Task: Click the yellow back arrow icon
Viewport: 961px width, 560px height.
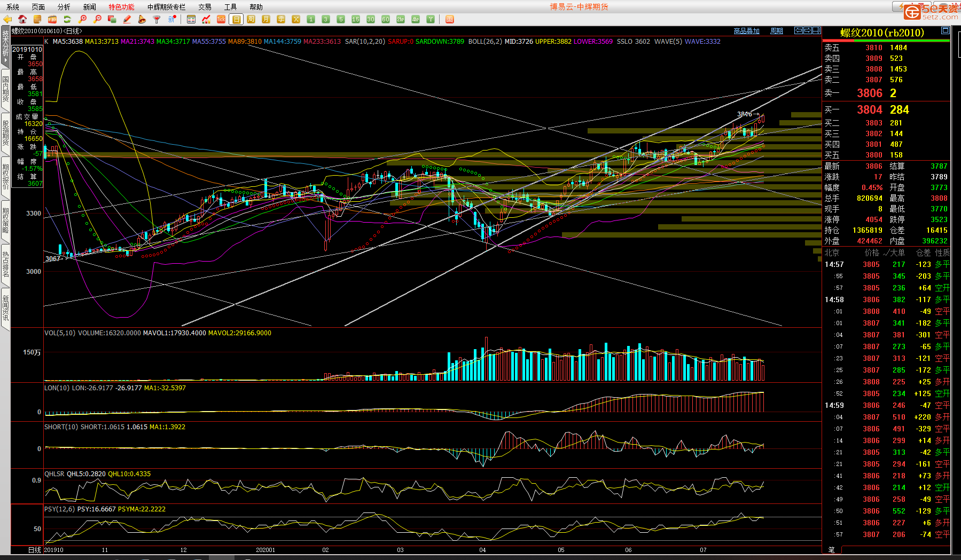Action: point(7,19)
